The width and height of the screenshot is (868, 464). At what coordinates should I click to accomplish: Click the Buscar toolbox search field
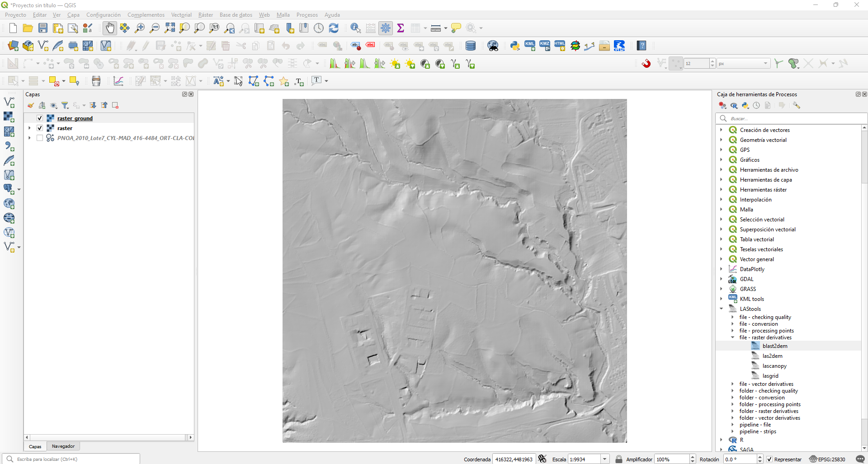coord(791,118)
